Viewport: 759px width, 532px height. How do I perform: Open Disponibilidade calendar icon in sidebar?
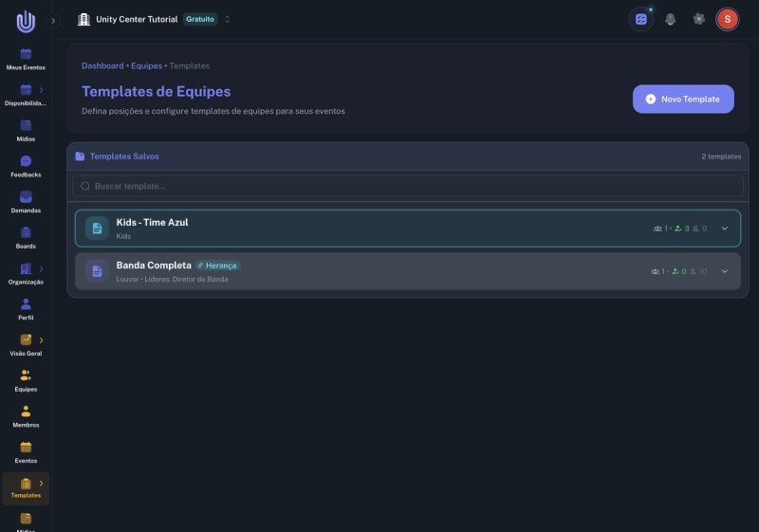point(26,89)
